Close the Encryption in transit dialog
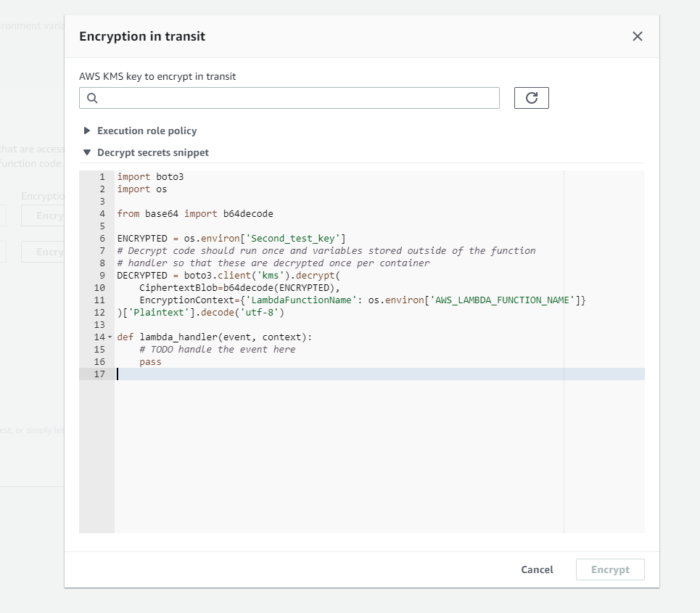This screenshot has height=613, width=700. tap(637, 36)
